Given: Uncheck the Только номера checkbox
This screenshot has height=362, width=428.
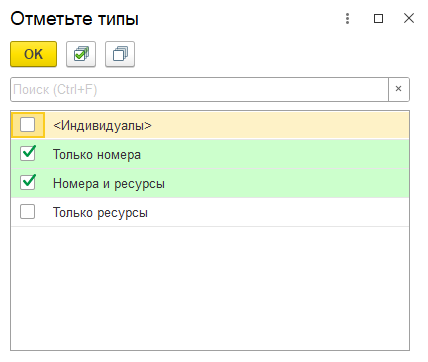Looking at the screenshot, I should [28, 154].
